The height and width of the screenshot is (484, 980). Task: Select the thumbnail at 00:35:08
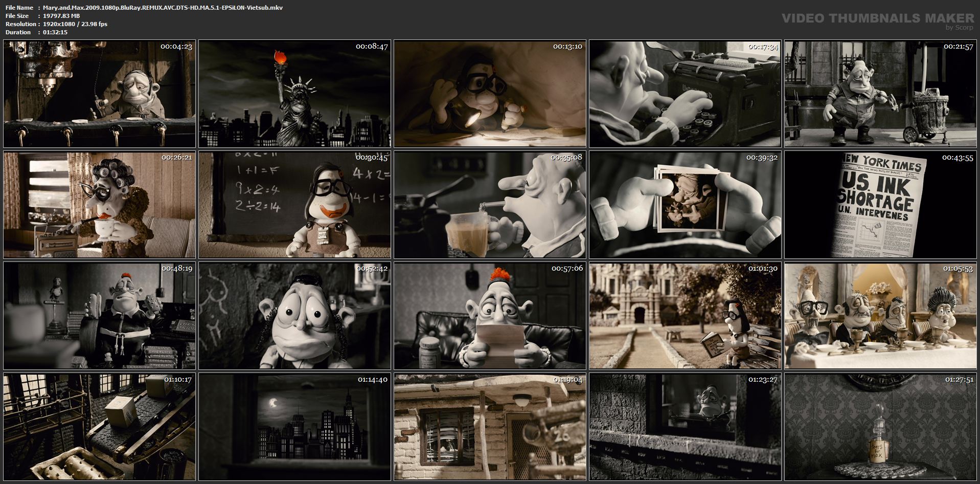[x=490, y=205]
